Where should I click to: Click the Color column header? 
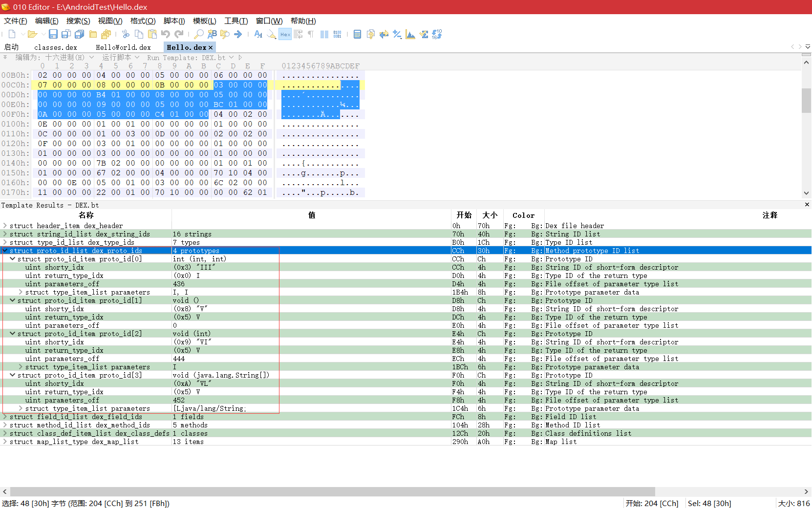pyautogui.click(x=524, y=215)
